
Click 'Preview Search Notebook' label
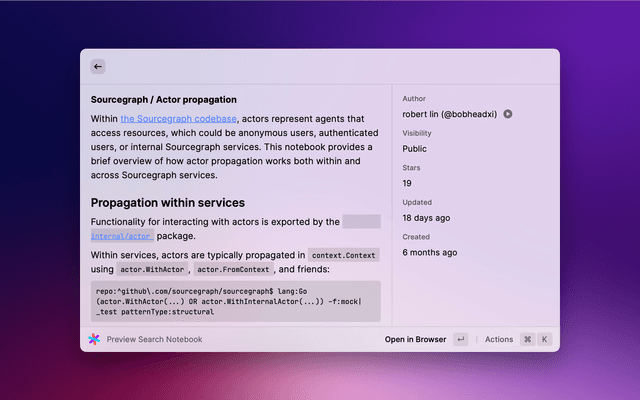coord(154,339)
